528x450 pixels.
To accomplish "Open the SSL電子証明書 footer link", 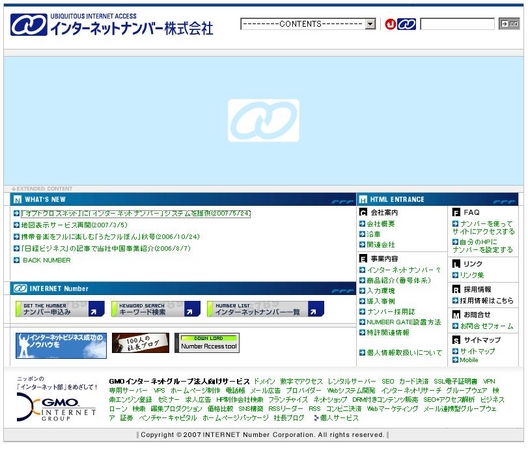I will [456, 381].
